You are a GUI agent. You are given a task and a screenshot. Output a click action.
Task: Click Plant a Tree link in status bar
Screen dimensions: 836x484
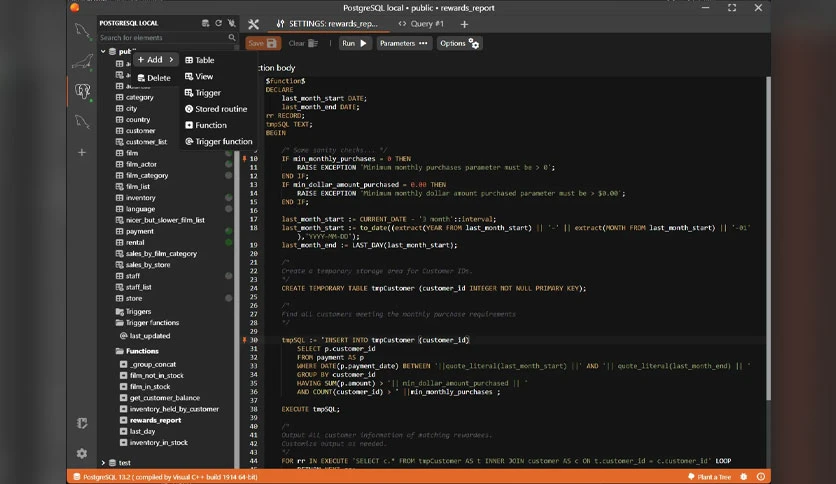(x=709, y=477)
